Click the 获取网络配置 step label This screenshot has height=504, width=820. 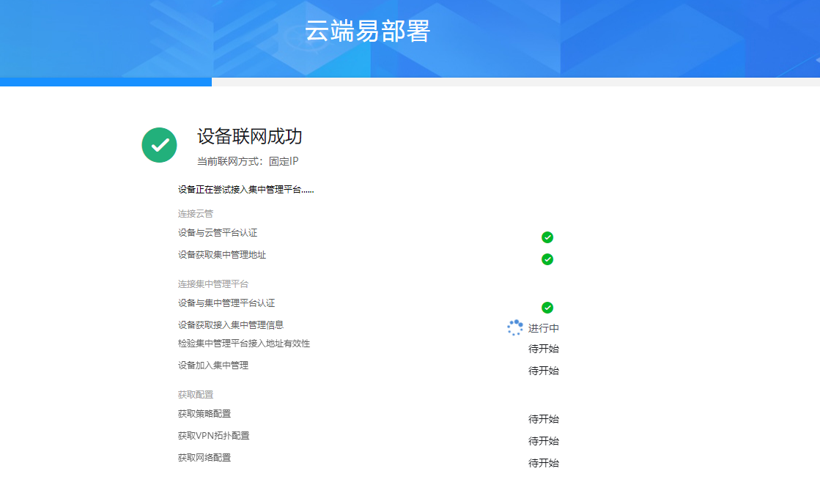[x=204, y=458]
